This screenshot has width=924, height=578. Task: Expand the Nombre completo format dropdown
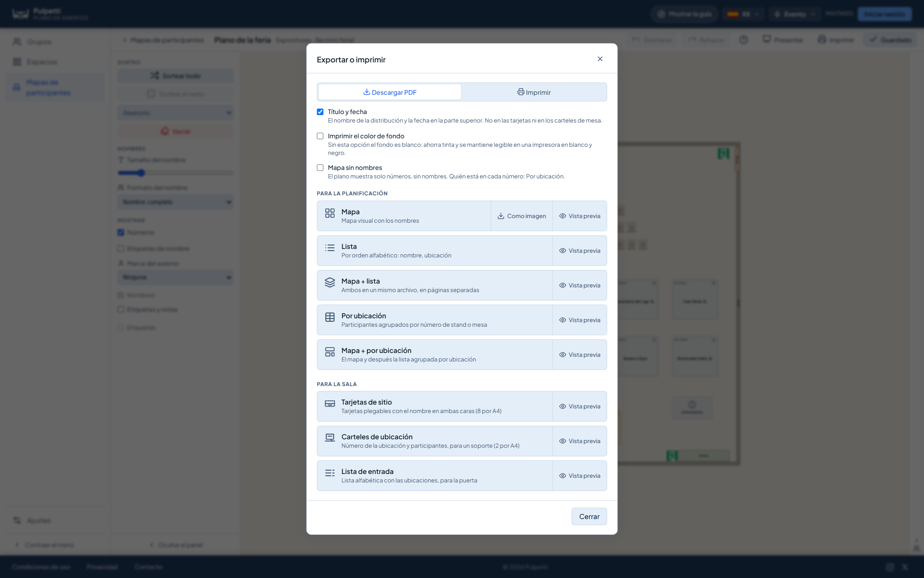(176, 202)
